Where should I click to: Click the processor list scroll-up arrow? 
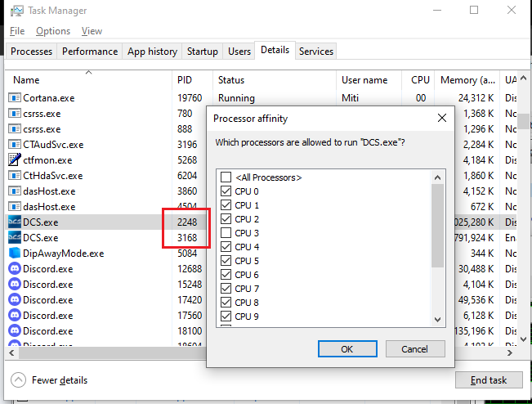click(x=437, y=177)
